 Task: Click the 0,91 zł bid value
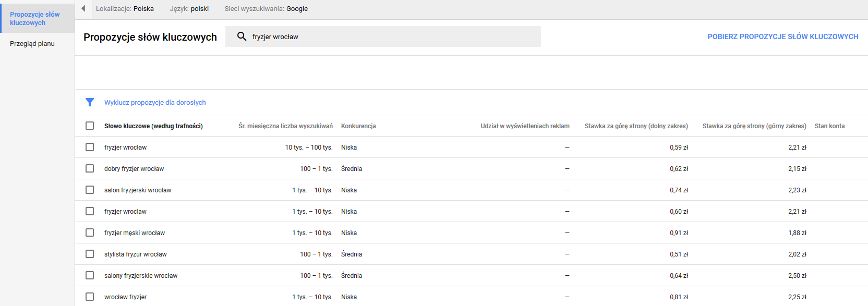(x=679, y=232)
